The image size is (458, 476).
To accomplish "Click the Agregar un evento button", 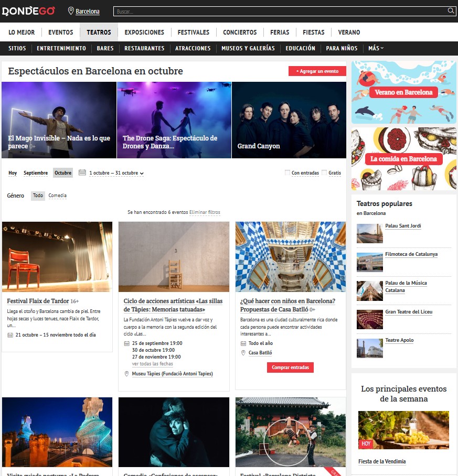I will [x=317, y=71].
